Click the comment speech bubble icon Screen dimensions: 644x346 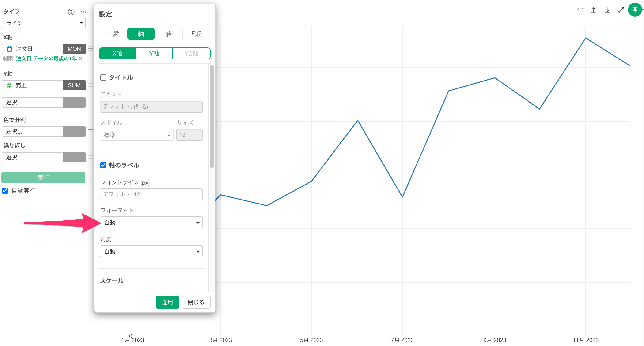[580, 10]
